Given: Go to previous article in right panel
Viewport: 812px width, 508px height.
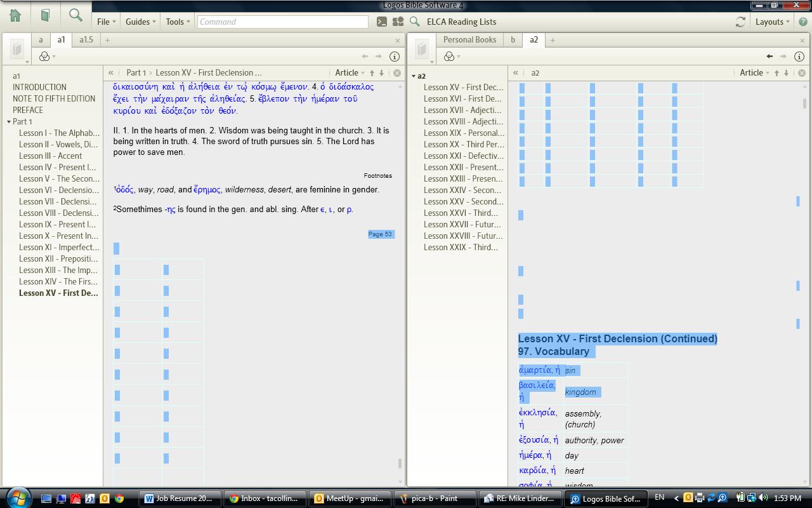Looking at the screenshot, I should coord(776,73).
